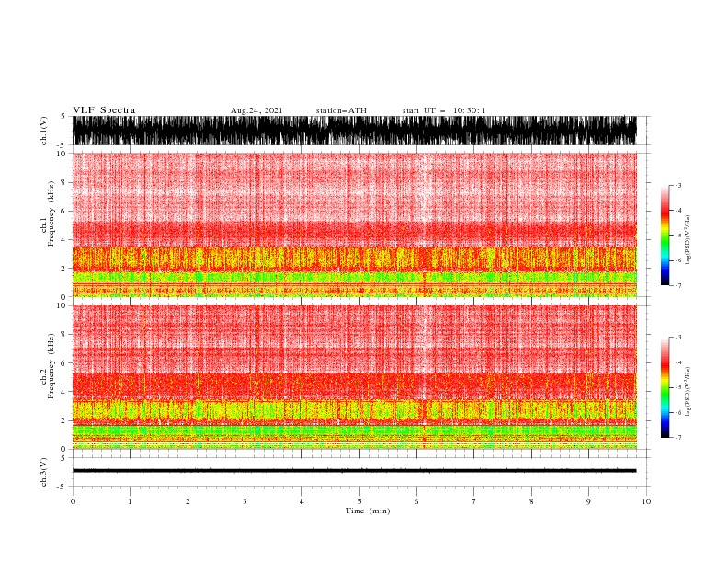Click the ch.3 flat waveform trace
This screenshot has height=563, width=728.
tap(354, 471)
